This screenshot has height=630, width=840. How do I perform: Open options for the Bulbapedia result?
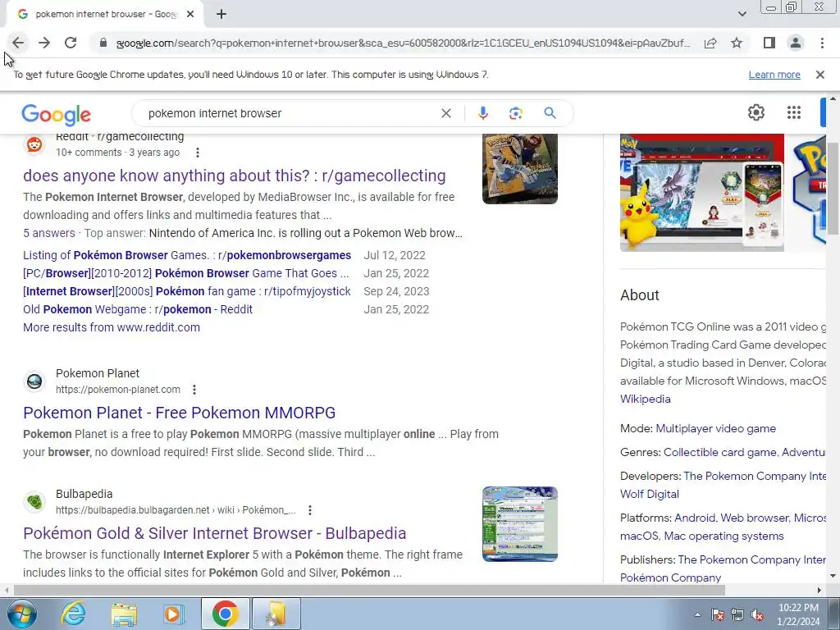point(309,510)
